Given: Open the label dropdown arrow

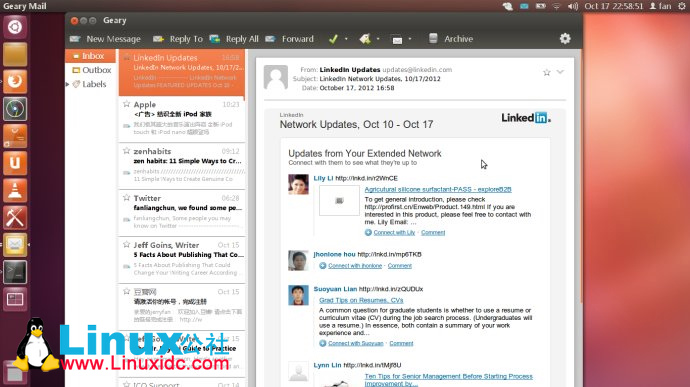Looking at the screenshot, I should pos(378,39).
